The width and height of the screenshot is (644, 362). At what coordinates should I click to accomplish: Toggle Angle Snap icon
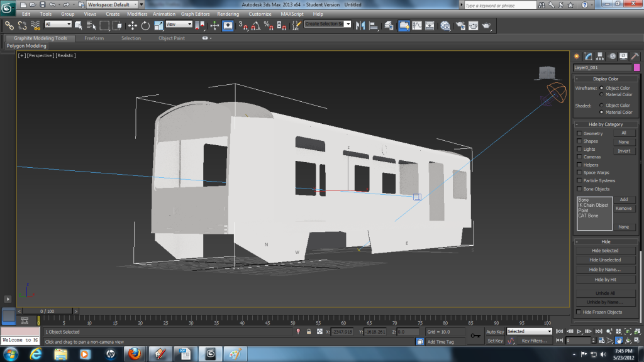click(x=256, y=26)
